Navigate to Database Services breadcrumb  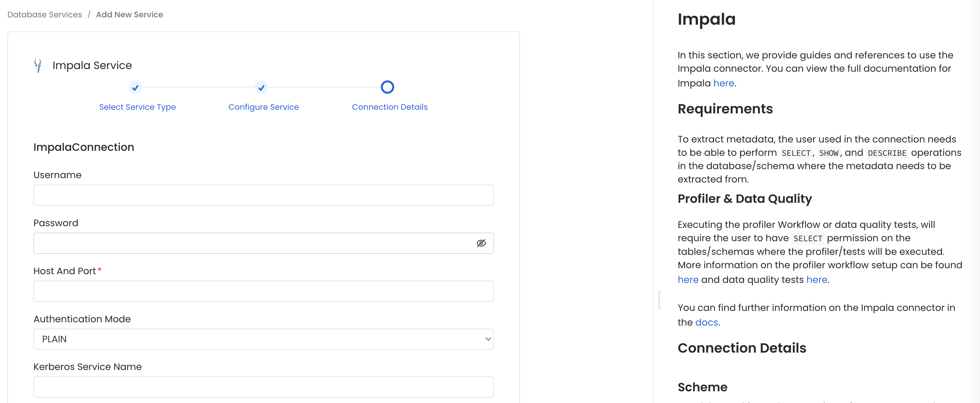(x=44, y=14)
